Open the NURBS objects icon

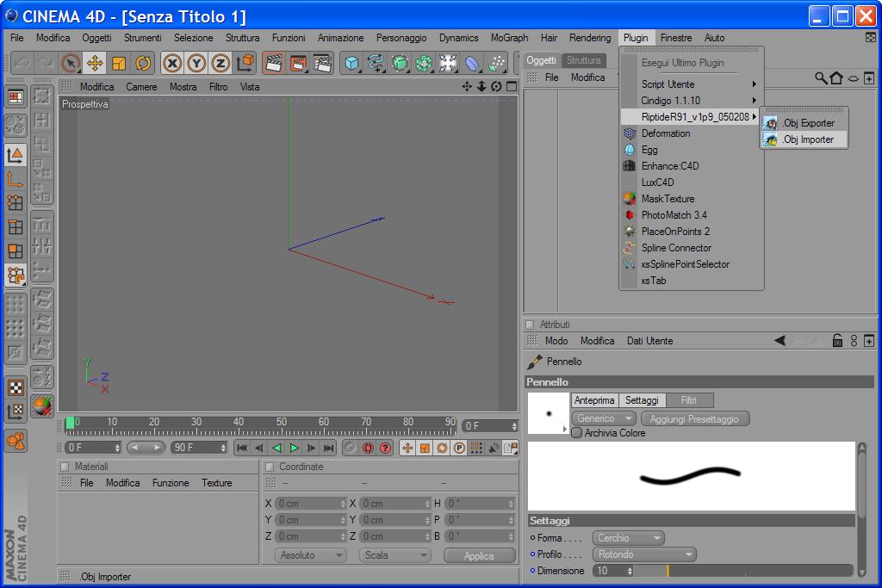[x=400, y=64]
